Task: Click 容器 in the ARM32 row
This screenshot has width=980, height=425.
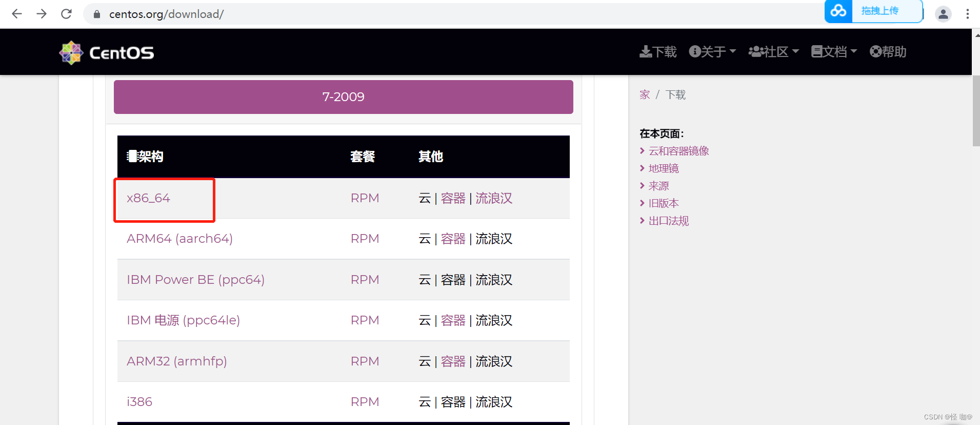Action: (453, 361)
